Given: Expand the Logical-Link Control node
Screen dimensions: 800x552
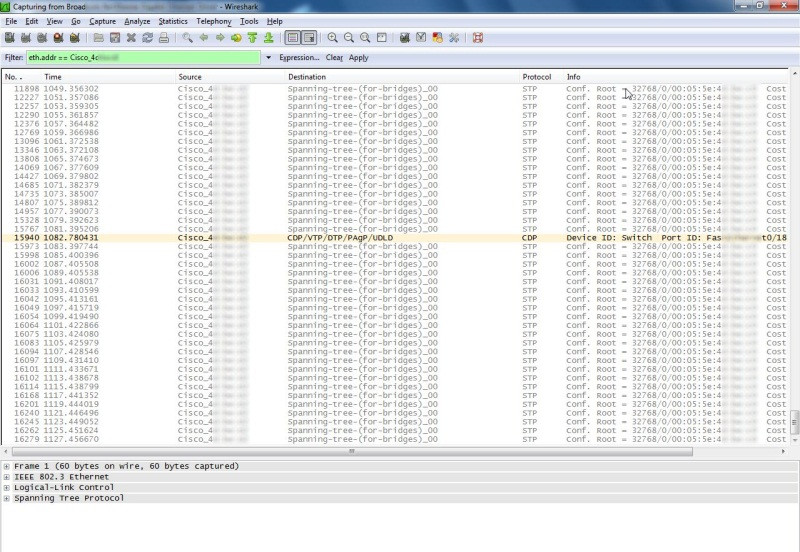Looking at the screenshot, I should coord(6,488).
